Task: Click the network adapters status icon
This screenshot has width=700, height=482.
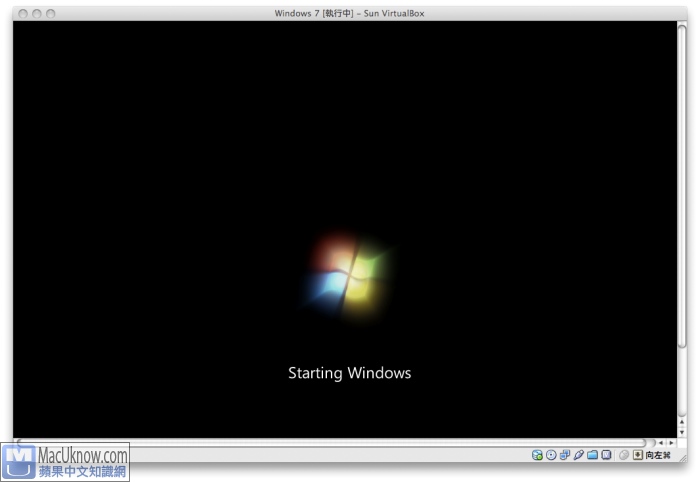Action: click(565, 455)
